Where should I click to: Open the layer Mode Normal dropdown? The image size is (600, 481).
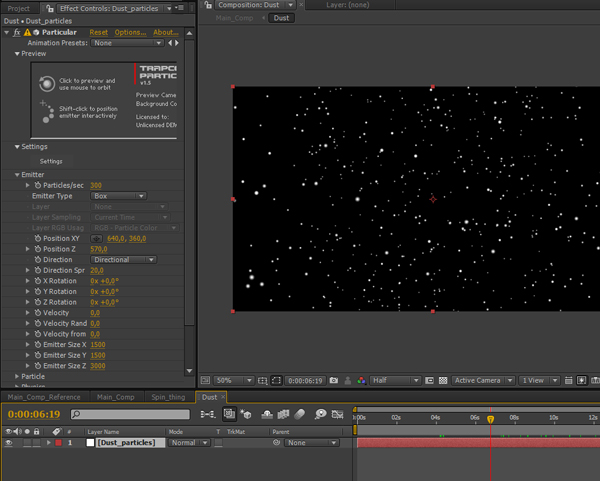coord(189,443)
